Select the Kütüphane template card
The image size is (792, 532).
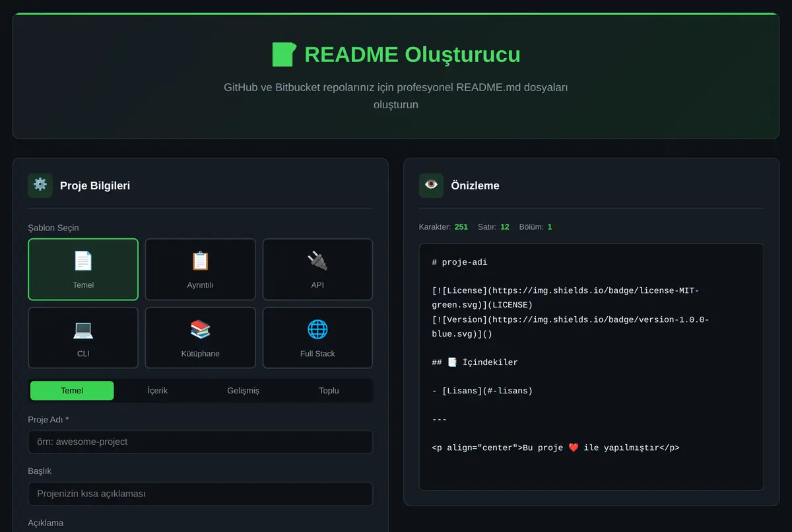tap(200, 338)
